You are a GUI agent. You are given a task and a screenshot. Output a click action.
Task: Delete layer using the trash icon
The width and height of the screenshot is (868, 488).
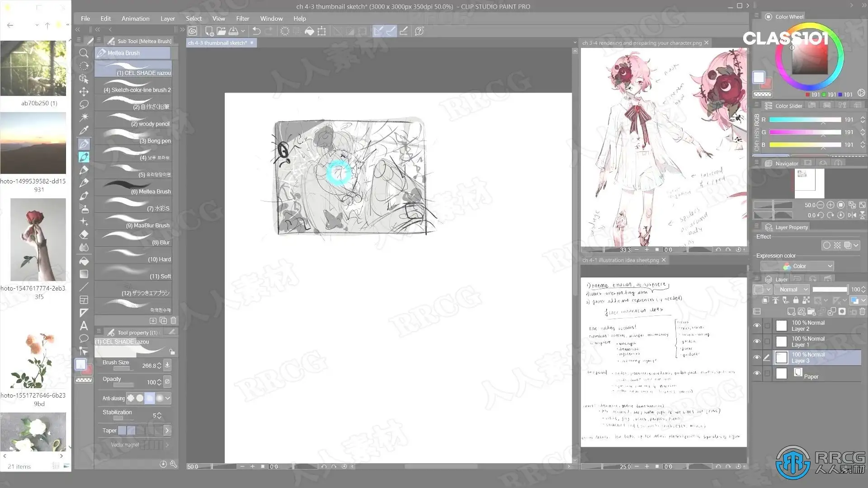[863, 311]
